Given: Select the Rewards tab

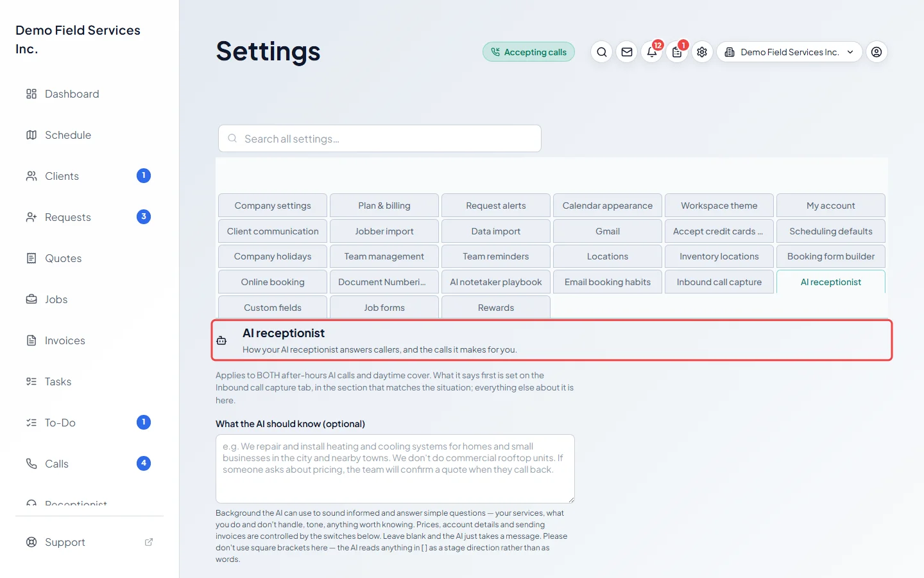Looking at the screenshot, I should [x=496, y=307].
